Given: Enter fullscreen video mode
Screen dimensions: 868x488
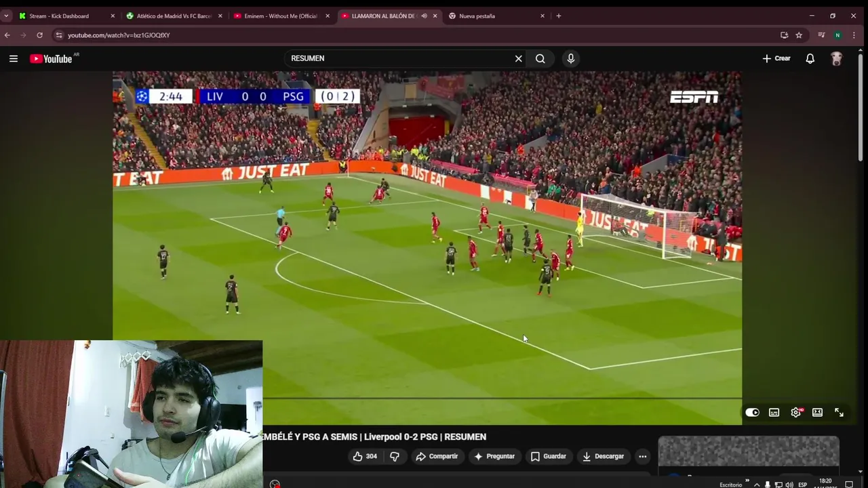Looking at the screenshot, I should tap(839, 412).
